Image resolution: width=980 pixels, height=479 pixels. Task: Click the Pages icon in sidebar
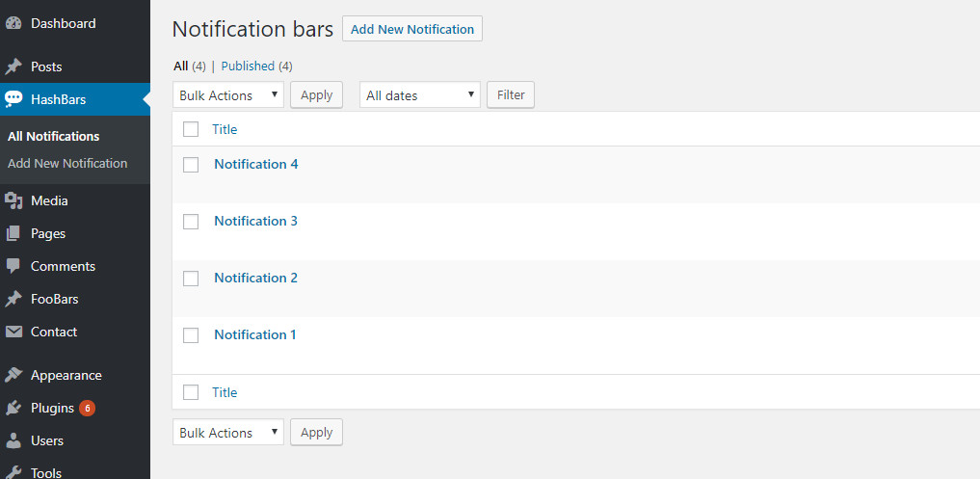tap(13, 233)
